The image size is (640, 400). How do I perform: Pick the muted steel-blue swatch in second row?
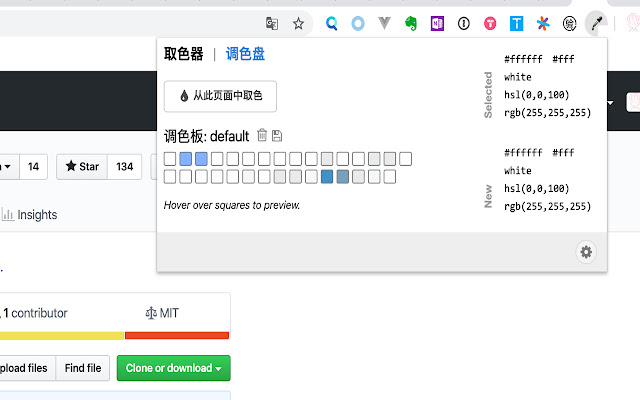(343, 177)
